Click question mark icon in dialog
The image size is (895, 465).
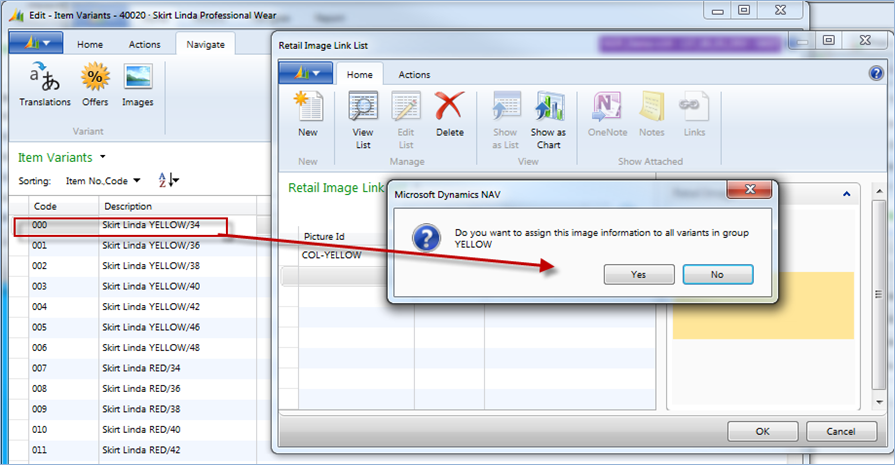(x=426, y=238)
